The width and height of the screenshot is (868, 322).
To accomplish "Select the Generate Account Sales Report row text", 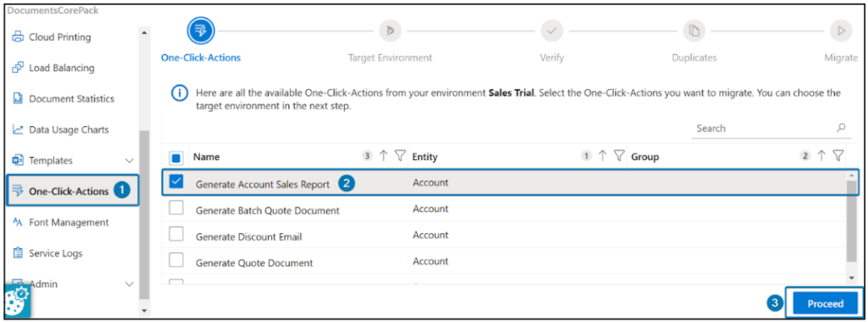I will coord(263,185).
